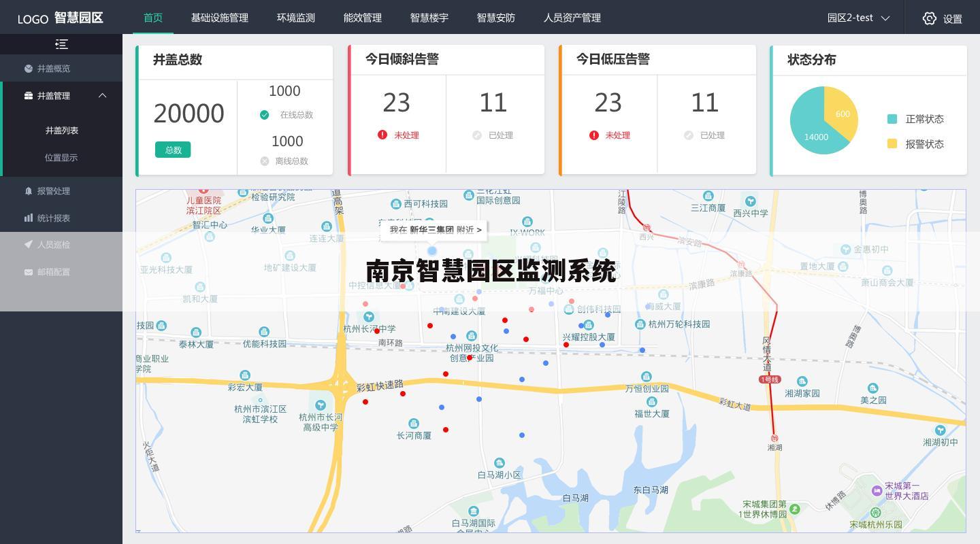This screenshot has height=544, width=980.
Task: Open the 人员资产管理 menu
Action: (x=572, y=18)
